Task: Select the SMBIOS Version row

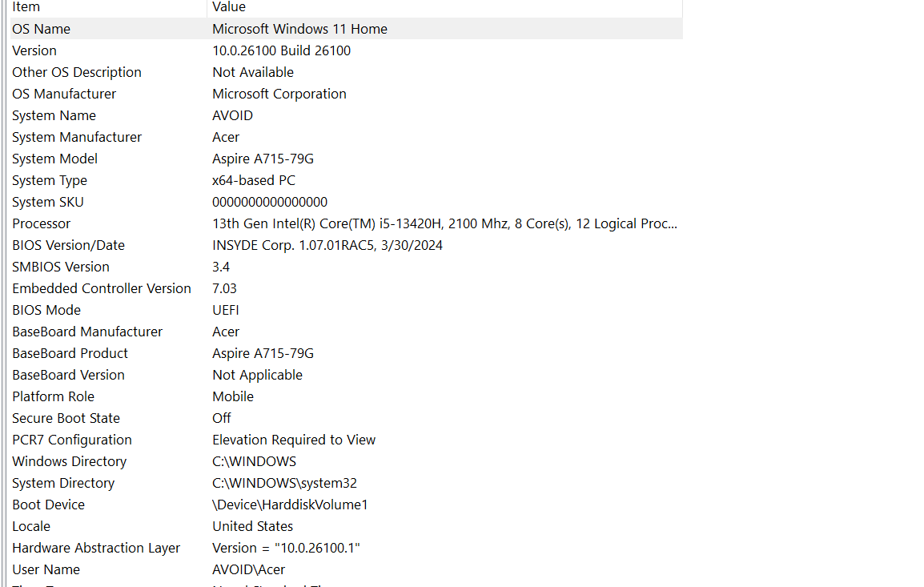Action: click(347, 267)
